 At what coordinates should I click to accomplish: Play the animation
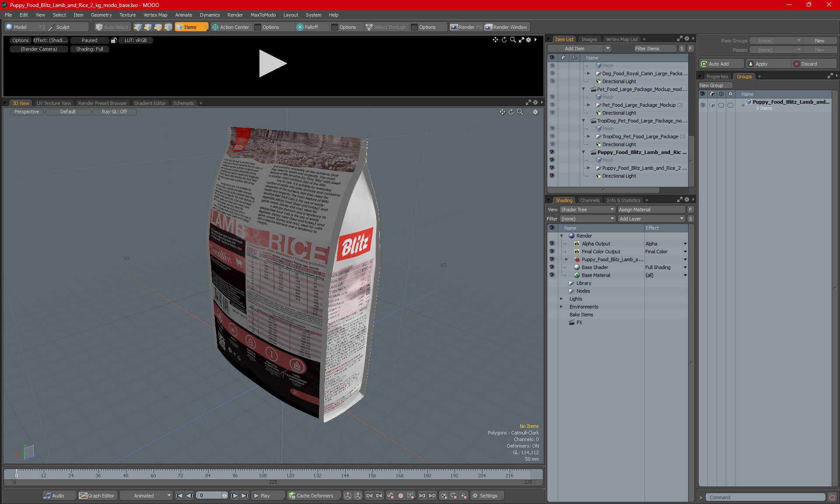[x=267, y=496]
